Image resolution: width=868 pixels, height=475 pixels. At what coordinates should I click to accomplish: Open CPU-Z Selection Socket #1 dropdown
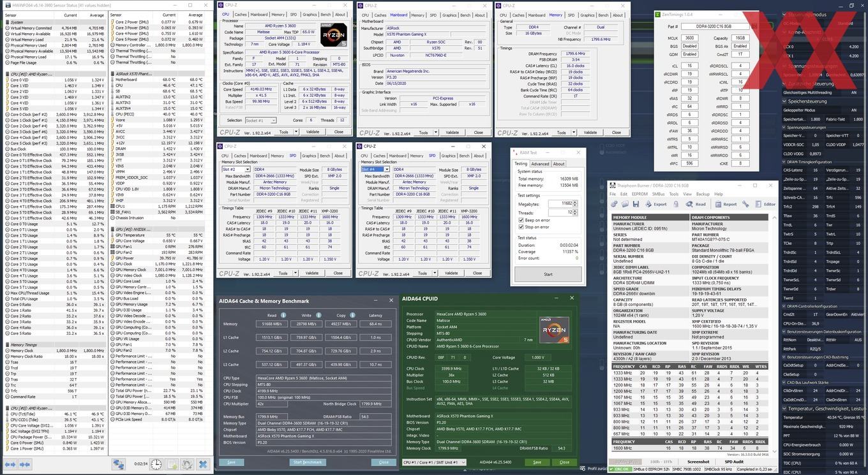click(x=260, y=120)
